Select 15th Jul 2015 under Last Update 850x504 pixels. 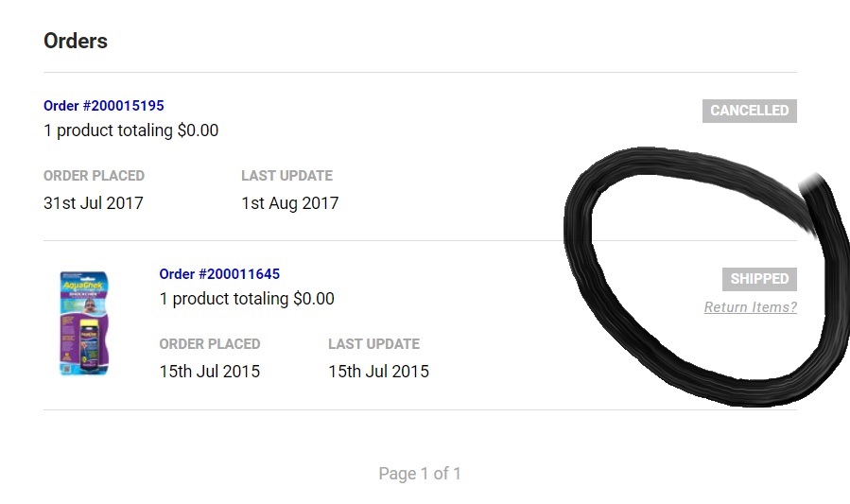click(x=378, y=372)
